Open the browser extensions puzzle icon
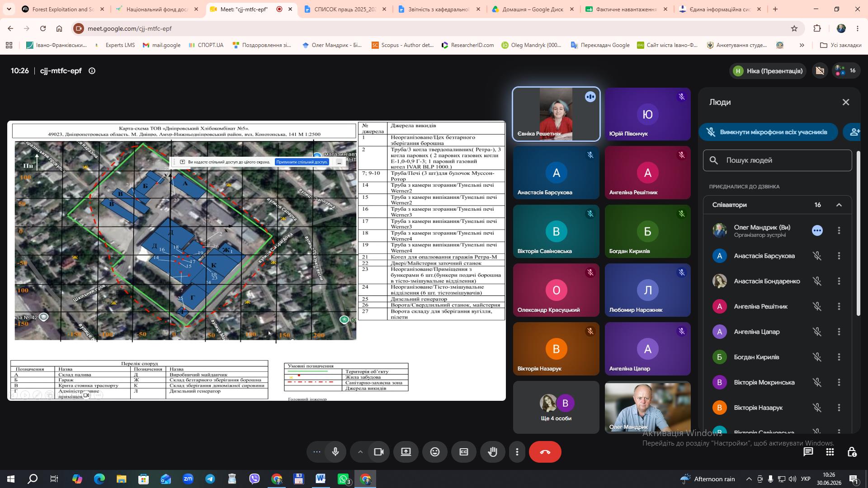This screenshot has width=868, height=488. (817, 28)
